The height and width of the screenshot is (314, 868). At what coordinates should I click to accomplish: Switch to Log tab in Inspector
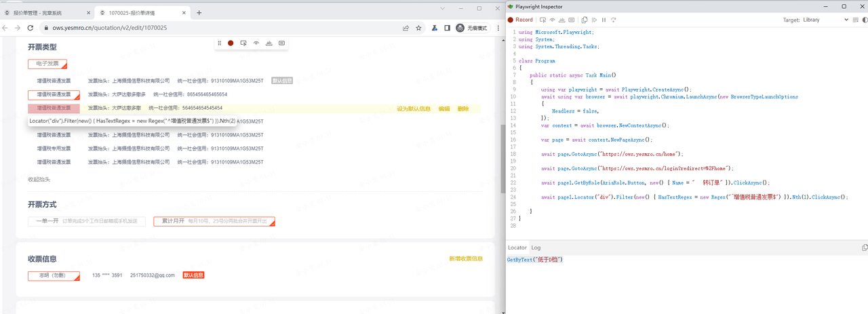536,248
